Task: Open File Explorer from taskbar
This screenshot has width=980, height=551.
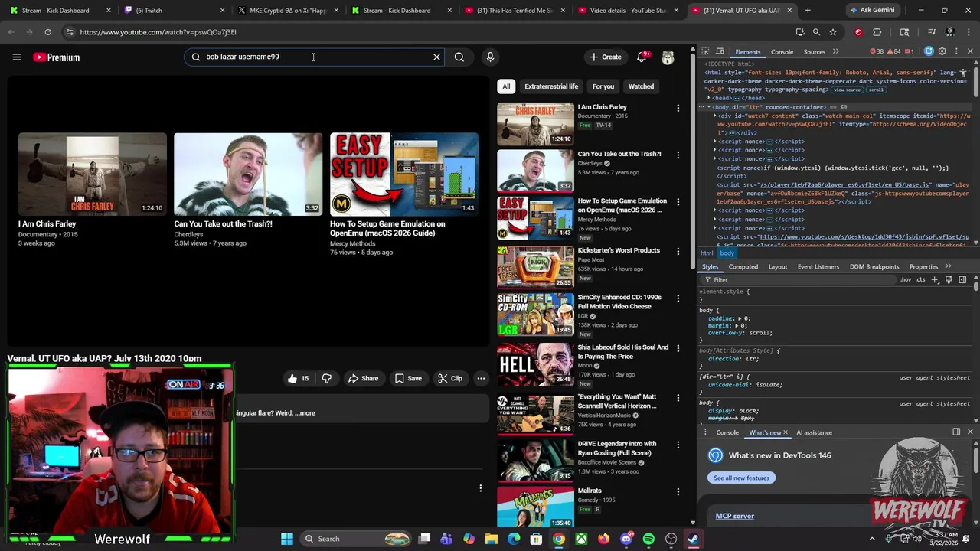Action: point(492,539)
